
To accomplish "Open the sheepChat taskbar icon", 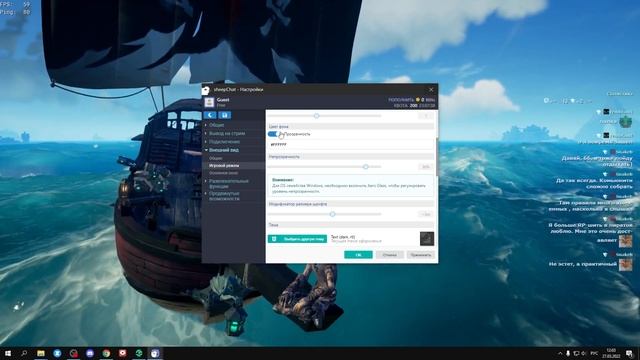I will tap(155, 353).
